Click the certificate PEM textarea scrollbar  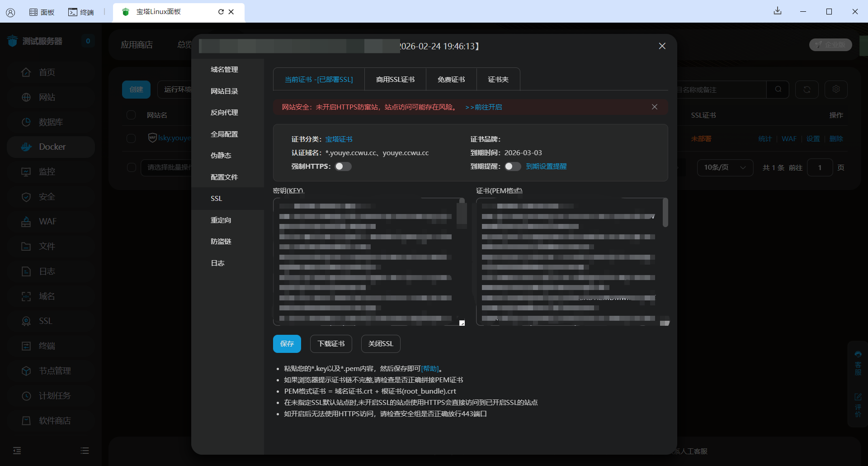click(x=665, y=213)
